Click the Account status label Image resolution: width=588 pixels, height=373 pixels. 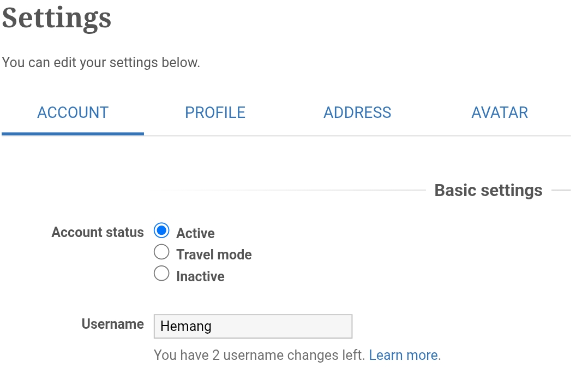tap(98, 233)
